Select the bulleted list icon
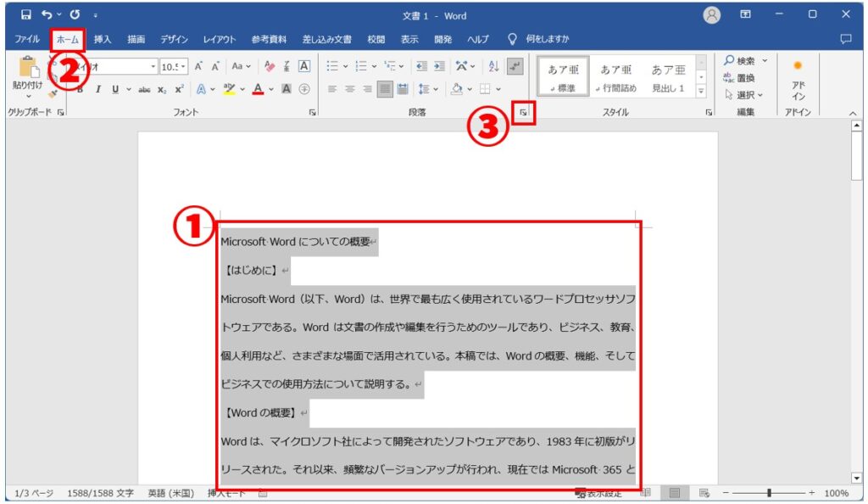 [x=331, y=64]
